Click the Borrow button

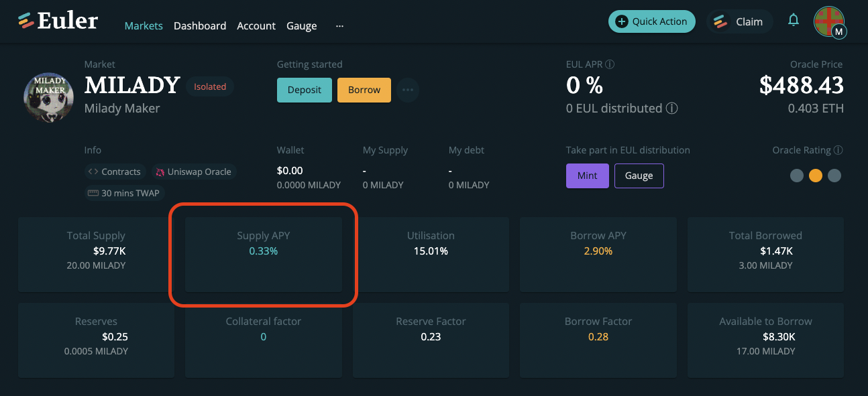point(364,90)
